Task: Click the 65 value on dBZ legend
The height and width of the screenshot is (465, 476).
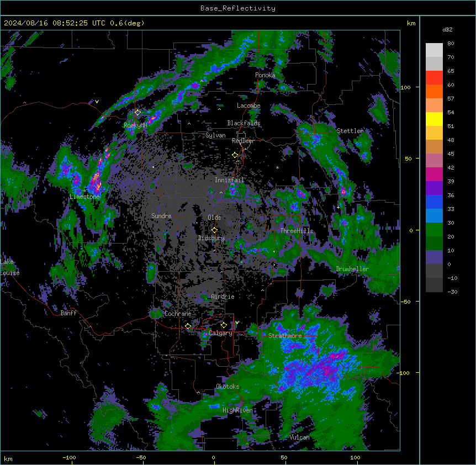Action: click(451, 71)
